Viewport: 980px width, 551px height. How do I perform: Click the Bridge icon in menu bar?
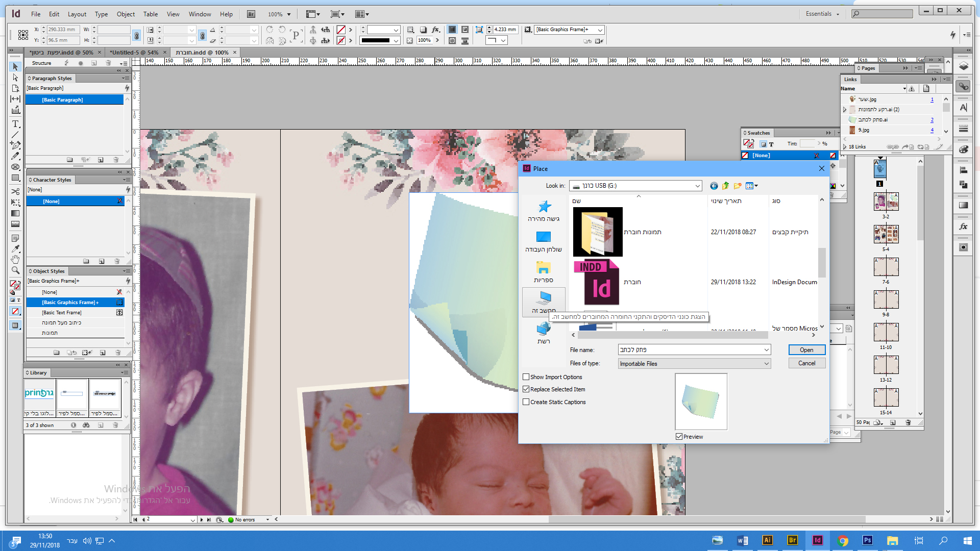click(251, 14)
